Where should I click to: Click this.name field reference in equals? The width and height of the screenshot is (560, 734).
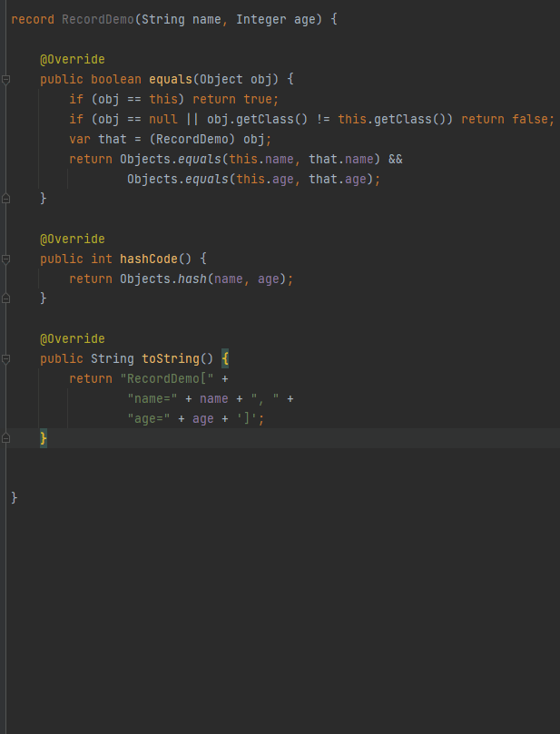(260, 159)
